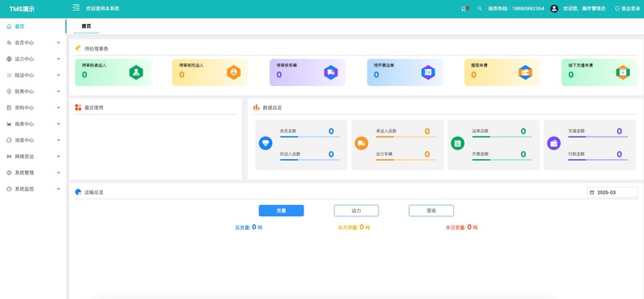Click the search magnifier in top bar
Viewport: 644px width, 299px height.
(x=479, y=8)
